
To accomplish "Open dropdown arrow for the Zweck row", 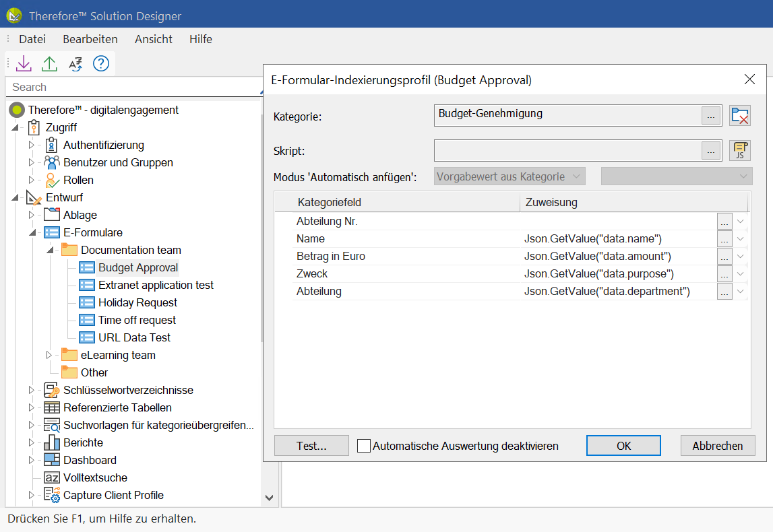I will [741, 274].
